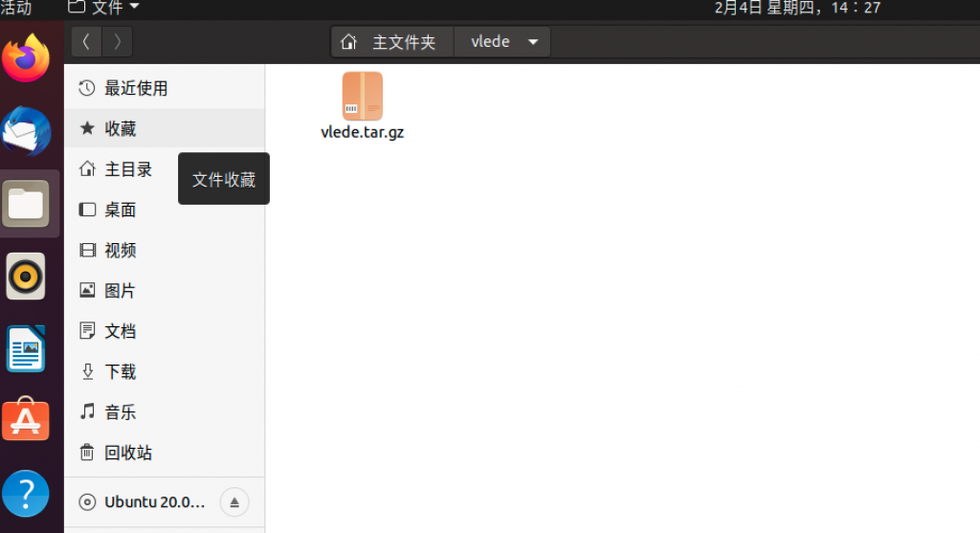
Task: Click the vlede.tar.gz file name
Action: tap(362, 132)
